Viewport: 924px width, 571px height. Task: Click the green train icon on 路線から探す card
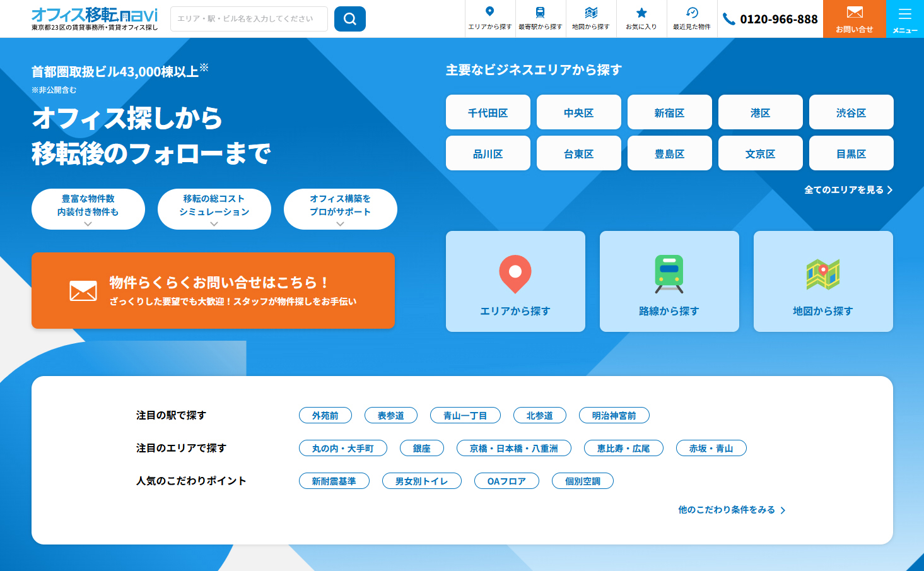(669, 274)
